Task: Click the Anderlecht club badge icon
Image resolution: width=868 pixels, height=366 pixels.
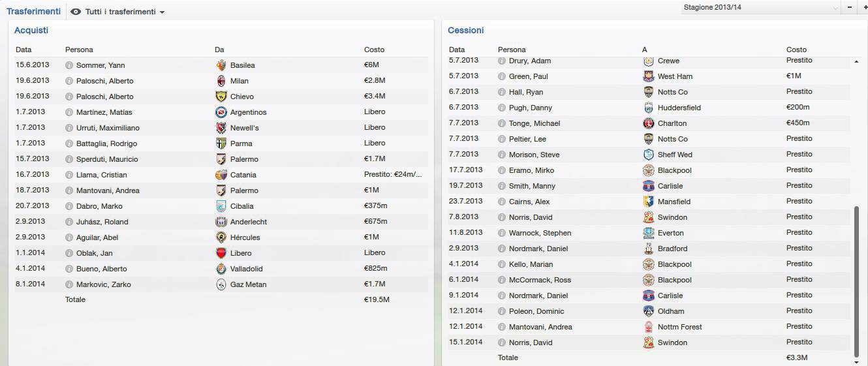Action: tap(221, 222)
